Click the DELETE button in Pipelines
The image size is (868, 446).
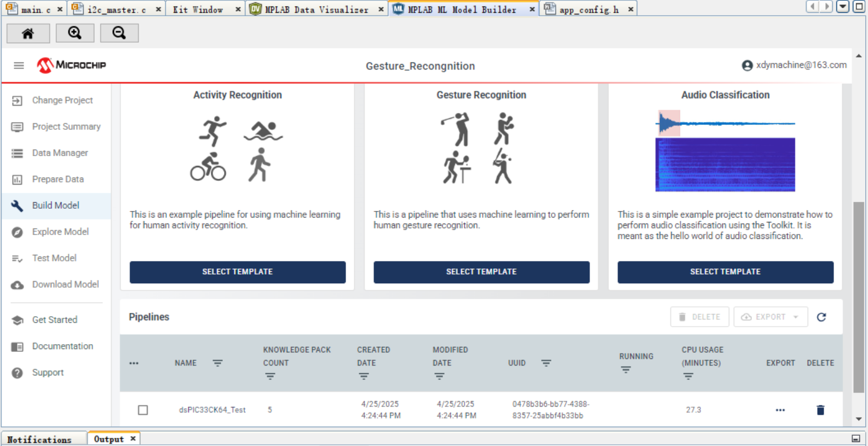point(700,317)
